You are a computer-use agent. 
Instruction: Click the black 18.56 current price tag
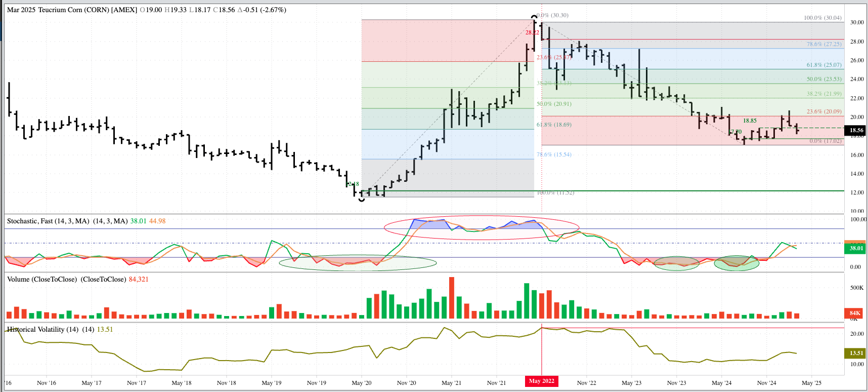click(856, 130)
